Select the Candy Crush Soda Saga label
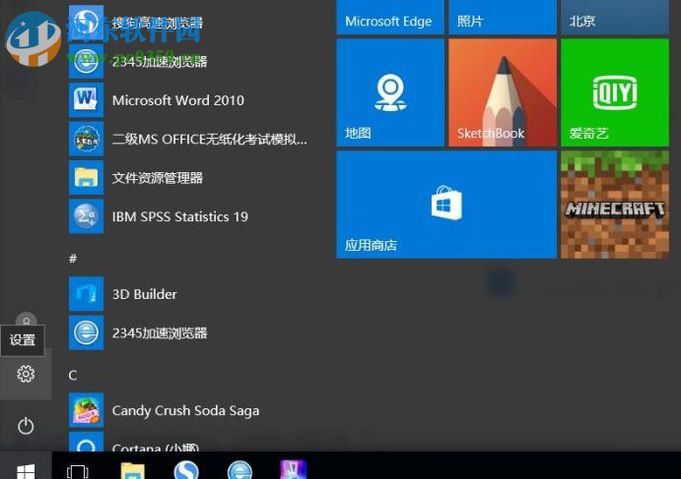The image size is (681, 479). tap(185, 411)
